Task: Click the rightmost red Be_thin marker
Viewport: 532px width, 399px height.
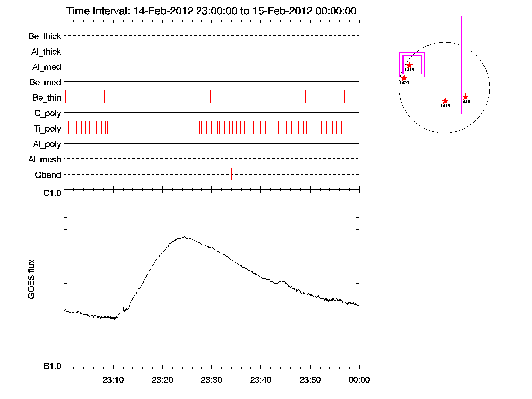Action: 344,97
